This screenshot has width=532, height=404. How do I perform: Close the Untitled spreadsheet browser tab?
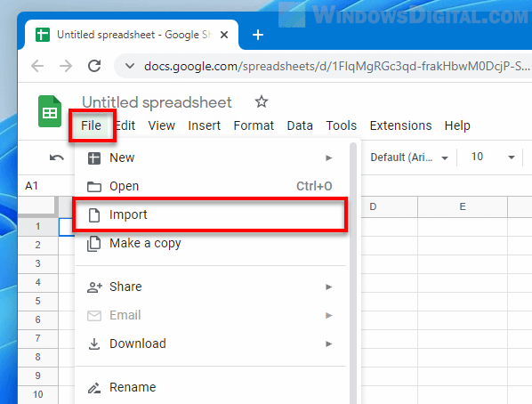point(224,35)
